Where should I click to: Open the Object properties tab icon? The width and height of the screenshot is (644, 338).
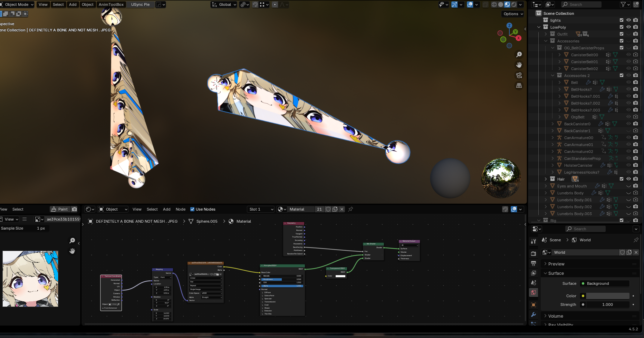pos(534,305)
